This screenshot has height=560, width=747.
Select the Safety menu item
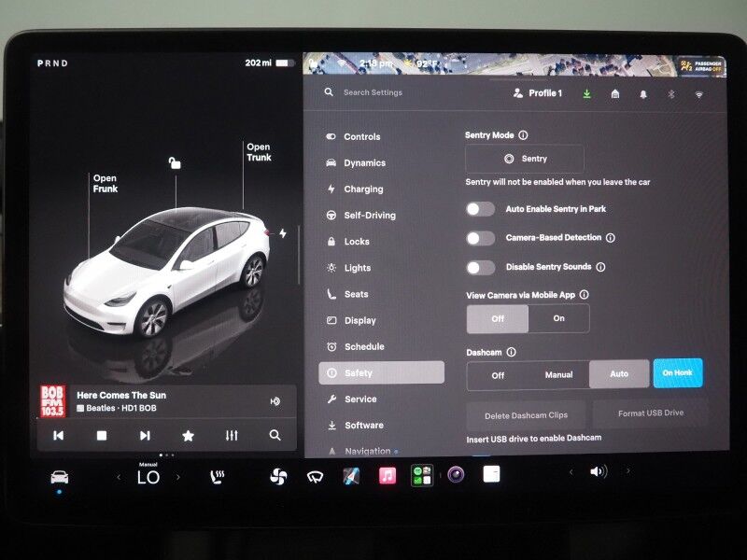[x=381, y=372]
